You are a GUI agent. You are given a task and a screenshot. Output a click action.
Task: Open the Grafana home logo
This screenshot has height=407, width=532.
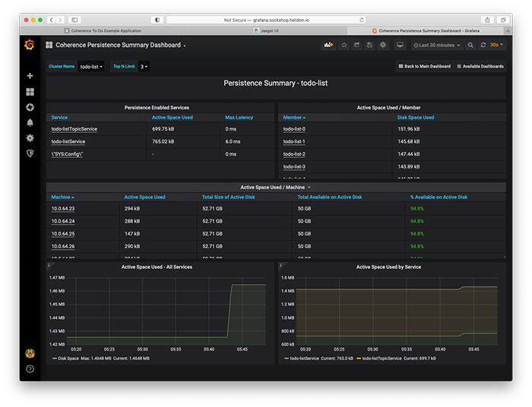[30, 45]
